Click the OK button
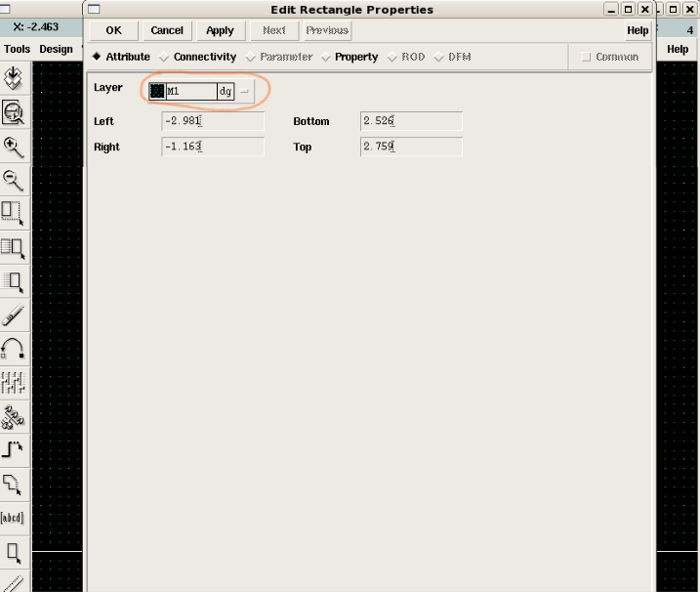Image resolution: width=700 pixels, height=592 pixels. pyautogui.click(x=114, y=30)
